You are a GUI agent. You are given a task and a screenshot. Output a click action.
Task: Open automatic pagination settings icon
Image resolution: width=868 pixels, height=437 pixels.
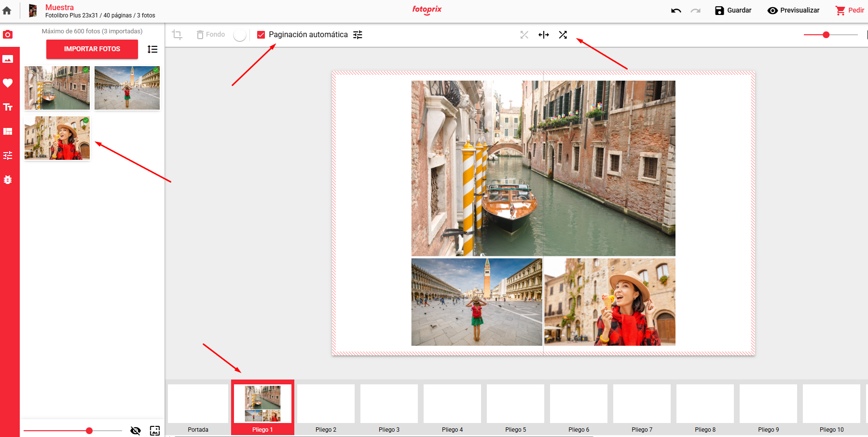point(358,35)
